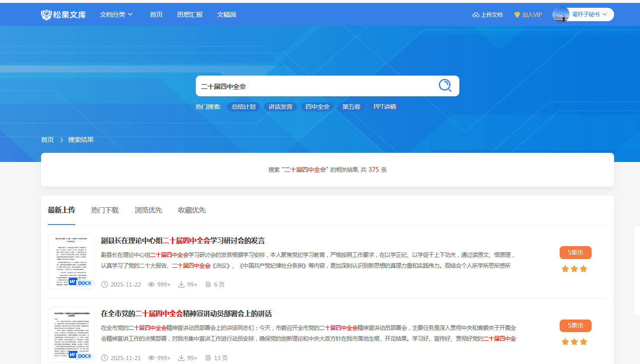This screenshot has height=364, width=640.
Task: Click the 5果币 price button of first result
Action: coord(575,253)
